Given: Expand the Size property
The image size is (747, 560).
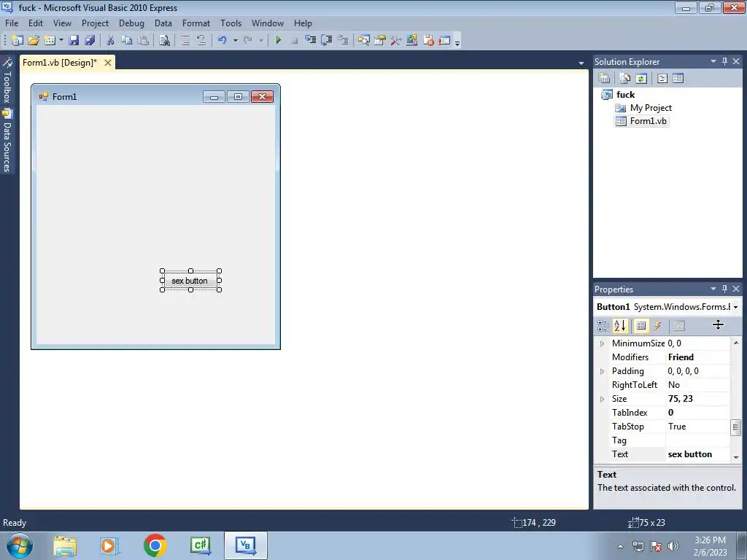Looking at the screenshot, I should [602, 399].
